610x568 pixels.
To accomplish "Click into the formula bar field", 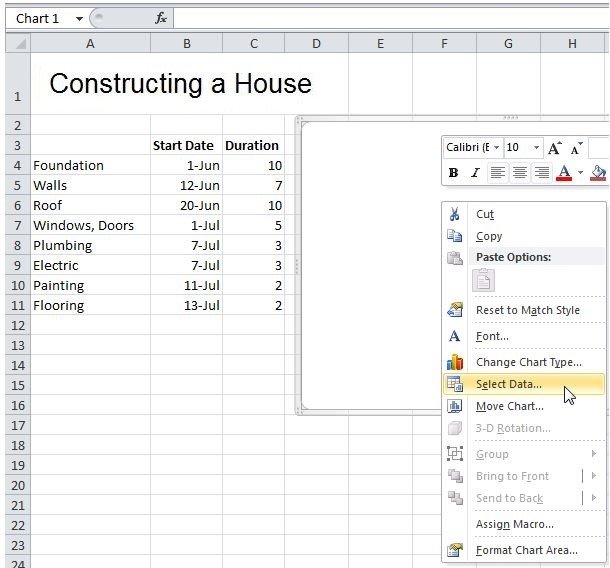I will pos(391,19).
